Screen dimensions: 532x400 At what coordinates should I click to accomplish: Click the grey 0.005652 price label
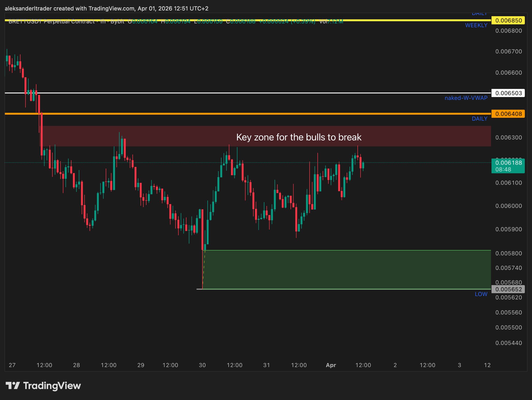[508, 289]
